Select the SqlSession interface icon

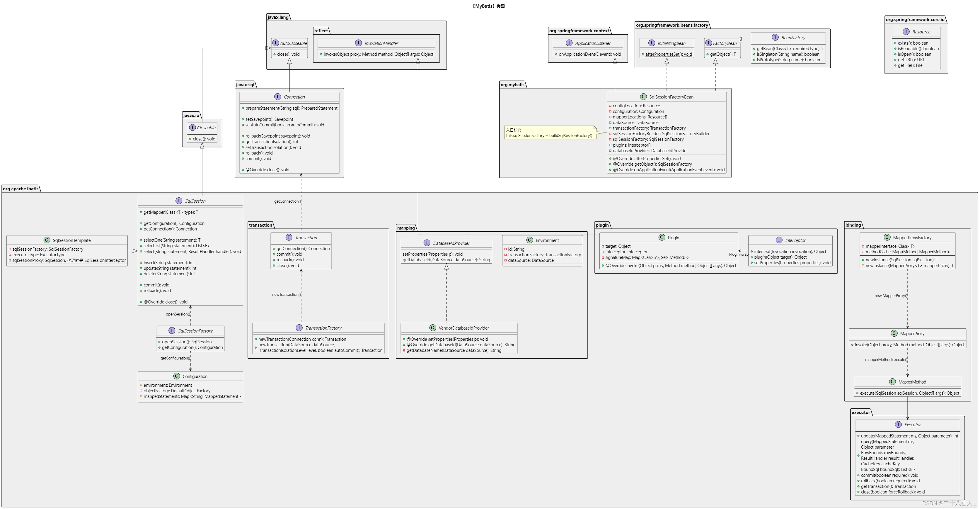pos(179,201)
